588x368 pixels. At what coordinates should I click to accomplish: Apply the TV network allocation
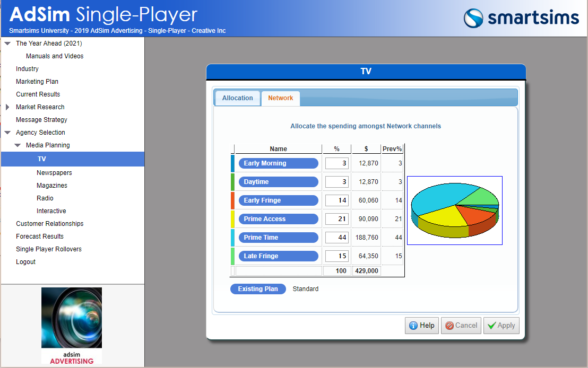tap(501, 326)
